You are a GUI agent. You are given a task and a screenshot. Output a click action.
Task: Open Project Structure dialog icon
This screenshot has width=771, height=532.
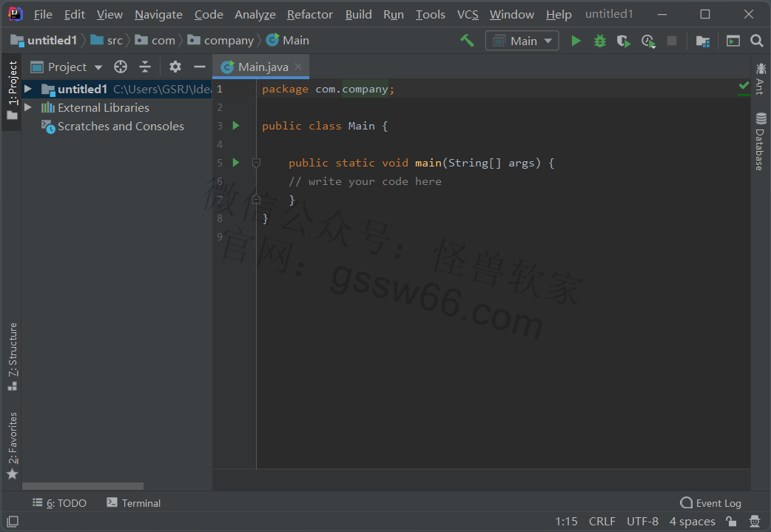pos(702,41)
